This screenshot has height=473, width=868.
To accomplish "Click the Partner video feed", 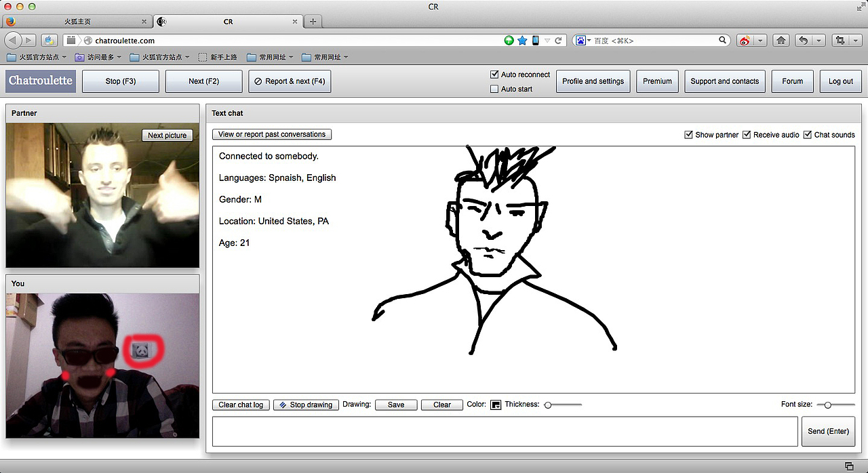I will [x=102, y=195].
